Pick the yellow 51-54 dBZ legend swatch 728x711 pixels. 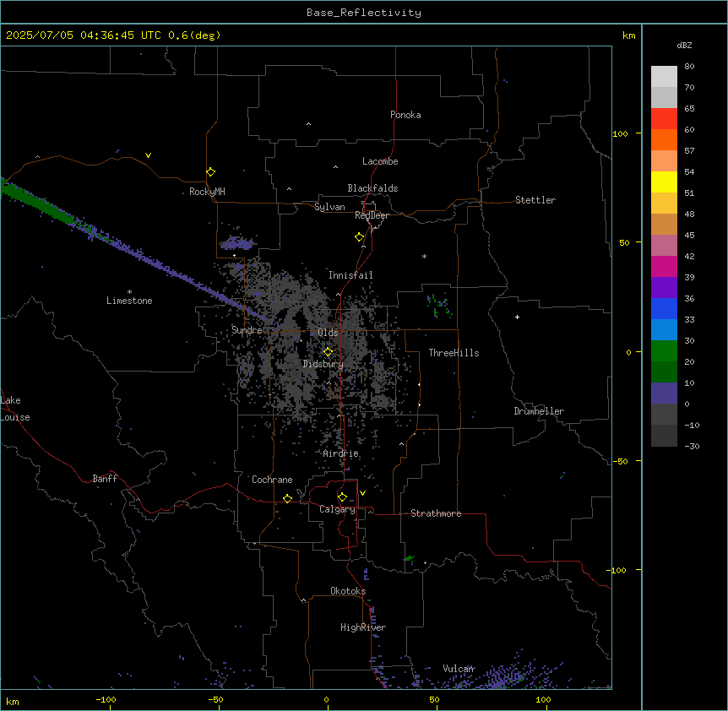664,182
